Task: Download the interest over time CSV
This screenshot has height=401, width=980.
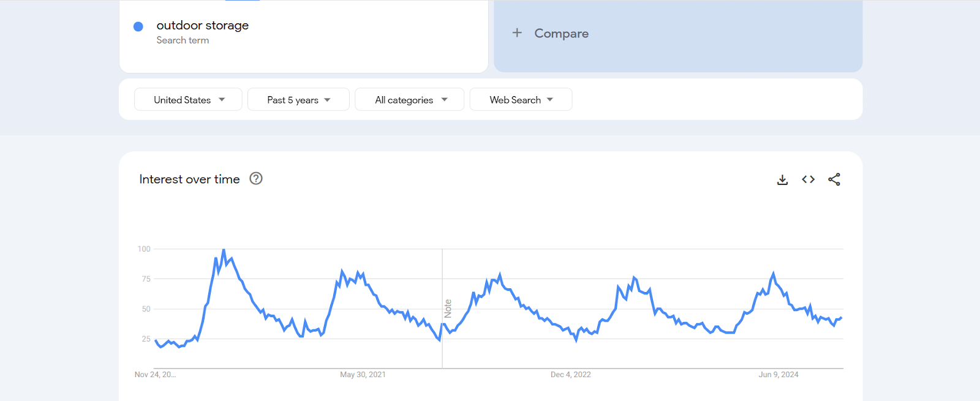Action: (x=782, y=179)
